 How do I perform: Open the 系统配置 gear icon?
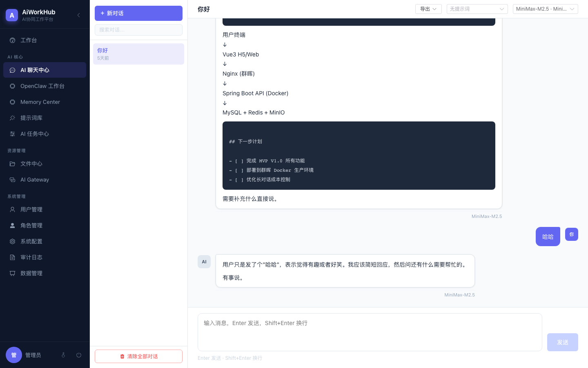pyautogui.click(x=12, y=241)
